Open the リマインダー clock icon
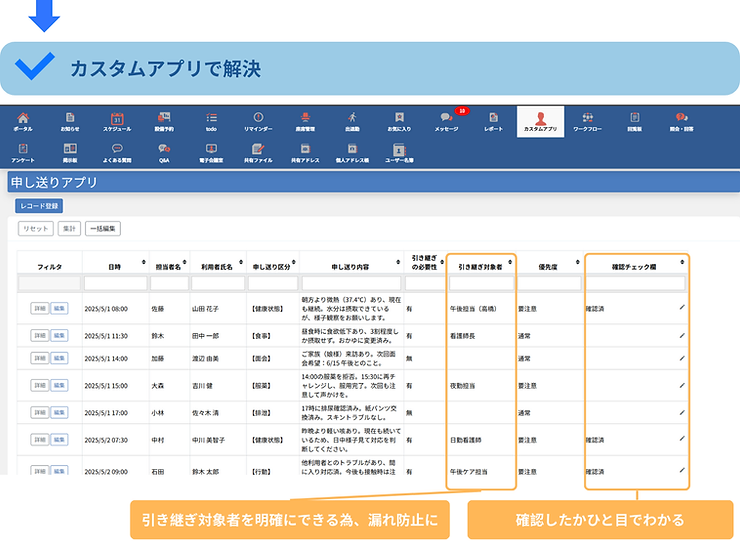This screenshot has height=549, width=740. 258,120
